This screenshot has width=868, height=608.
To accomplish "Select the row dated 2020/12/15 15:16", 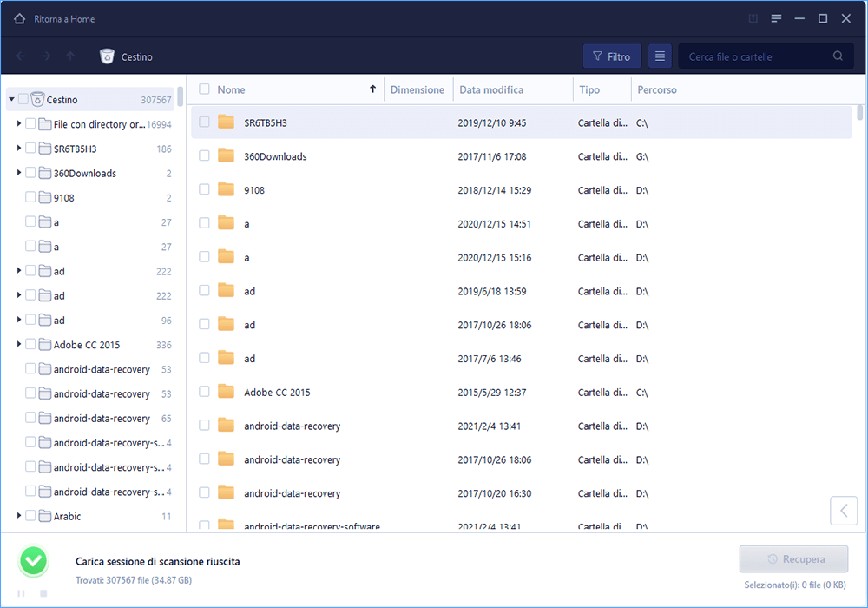I will (521, 257).
